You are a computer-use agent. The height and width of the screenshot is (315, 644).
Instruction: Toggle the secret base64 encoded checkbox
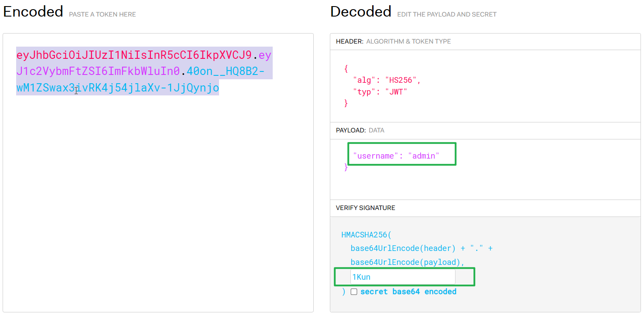click(x=354, y=292)
